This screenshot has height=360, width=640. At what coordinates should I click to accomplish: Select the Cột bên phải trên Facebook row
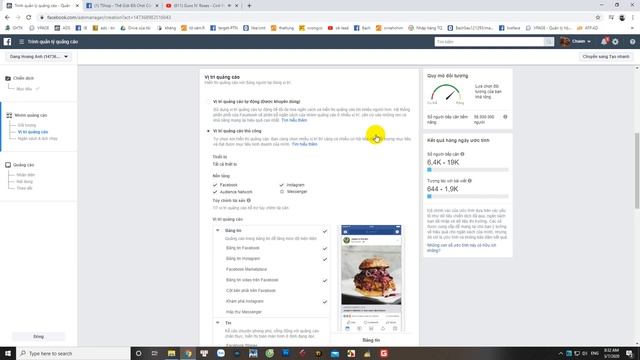tap(271, 291)
